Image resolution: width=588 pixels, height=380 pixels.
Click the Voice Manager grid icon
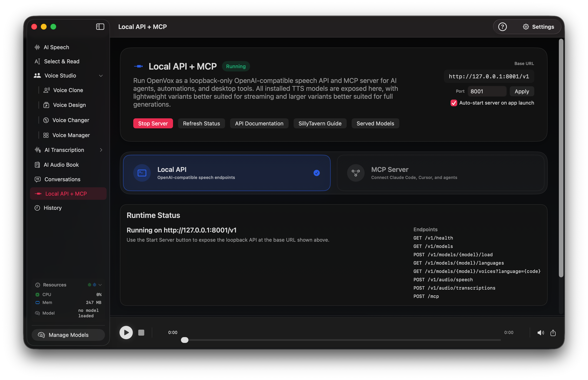pos(46,135)
